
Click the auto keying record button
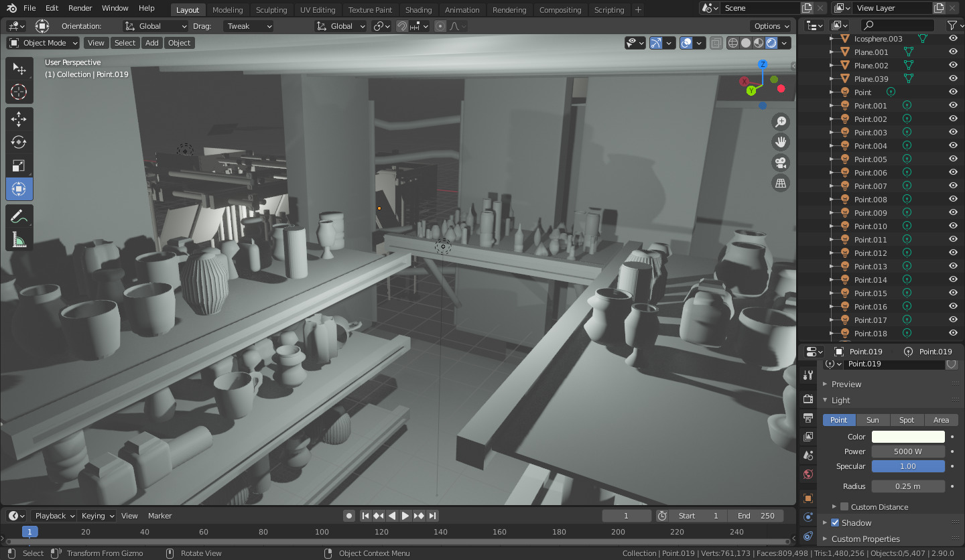point(349,516)
